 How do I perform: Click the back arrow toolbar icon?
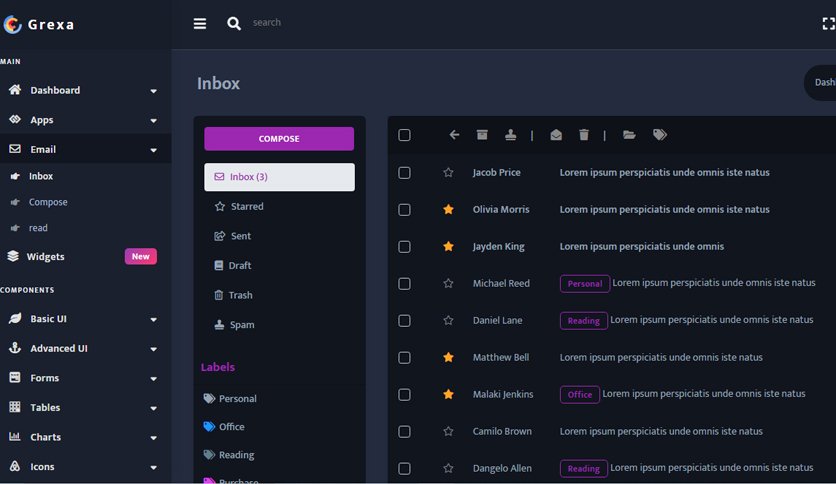coord(454,135)
